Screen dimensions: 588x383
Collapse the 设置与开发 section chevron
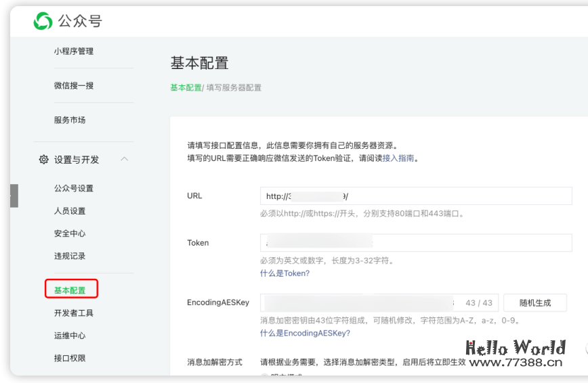[124, 159]
